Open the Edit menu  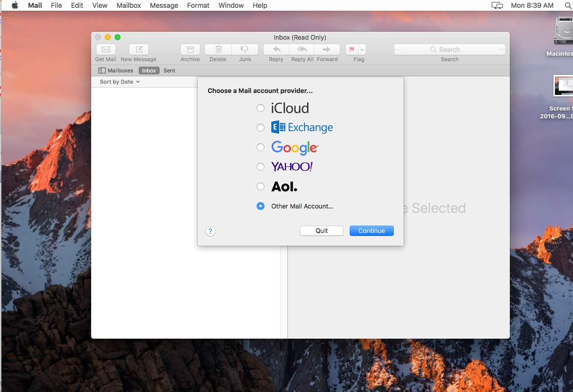click(x=77, y=5)
